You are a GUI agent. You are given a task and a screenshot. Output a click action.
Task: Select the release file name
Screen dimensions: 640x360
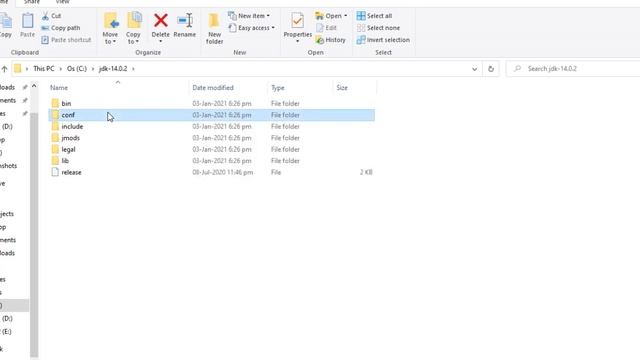click(x=71, y=172)
